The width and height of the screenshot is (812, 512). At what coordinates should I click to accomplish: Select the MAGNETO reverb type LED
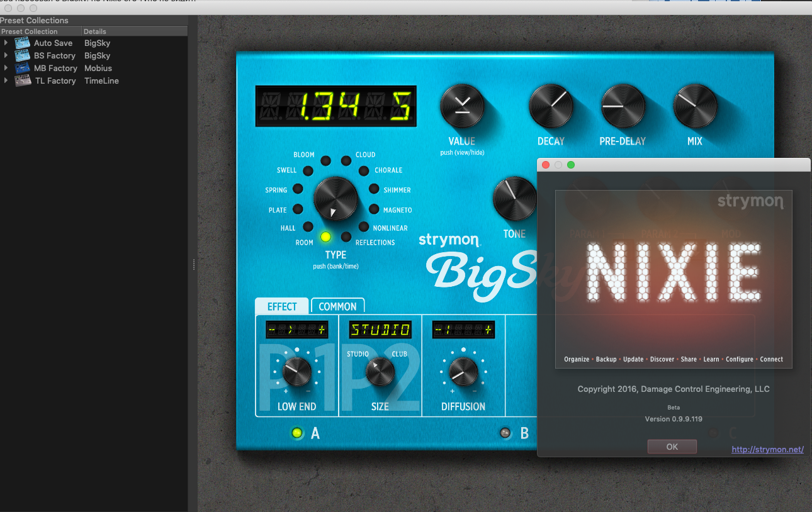click(x=374, y=209)
